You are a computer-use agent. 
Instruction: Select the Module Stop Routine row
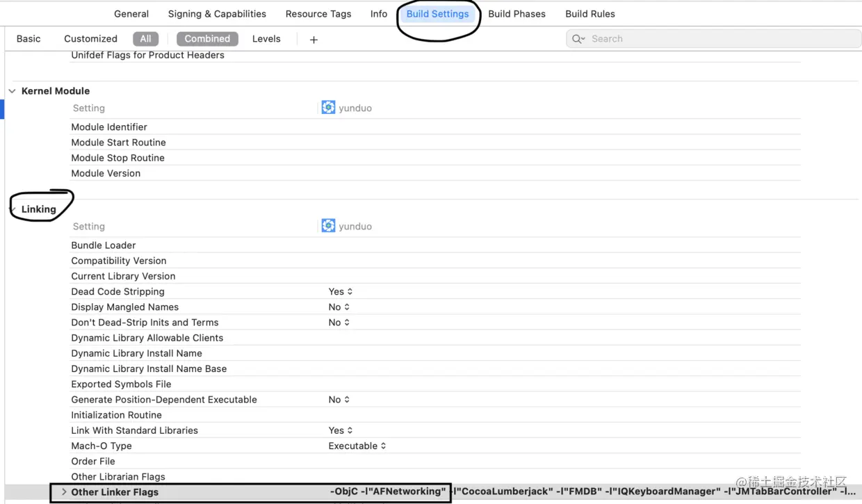(435, 158)
